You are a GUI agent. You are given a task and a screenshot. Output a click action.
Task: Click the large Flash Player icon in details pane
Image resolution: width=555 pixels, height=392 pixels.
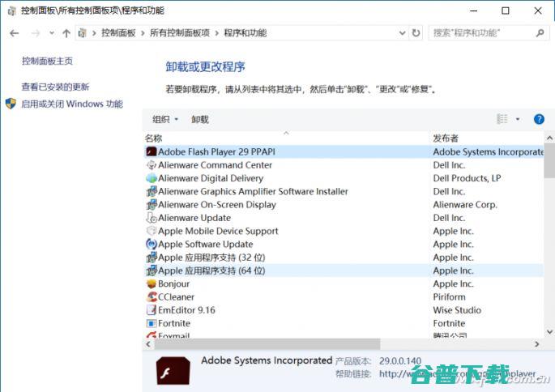click(x=173, y=371)
